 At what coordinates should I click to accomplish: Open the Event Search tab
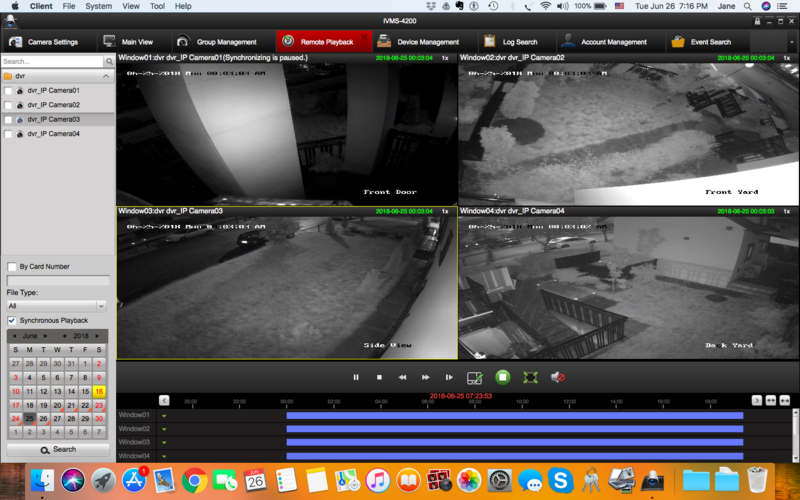(x=701, y=42)
